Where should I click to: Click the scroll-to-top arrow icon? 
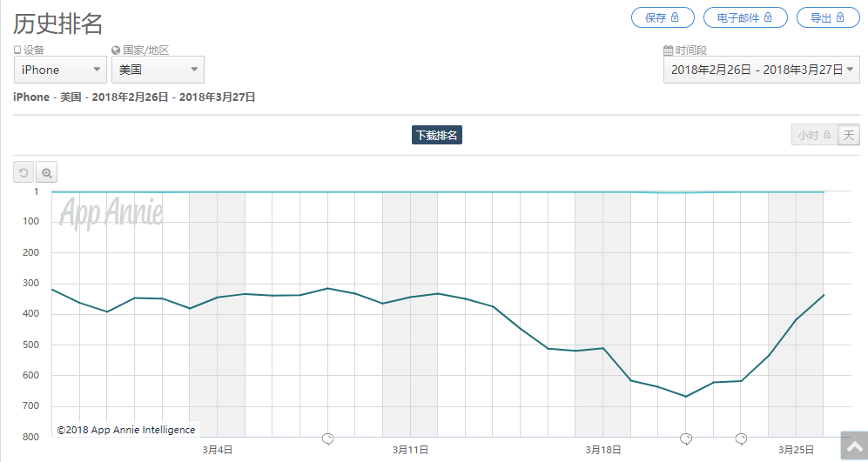coord(854,446)
